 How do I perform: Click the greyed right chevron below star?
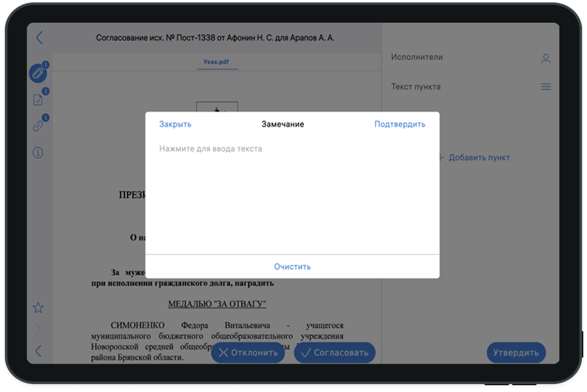pyautogui.click(x=38, y=329)
